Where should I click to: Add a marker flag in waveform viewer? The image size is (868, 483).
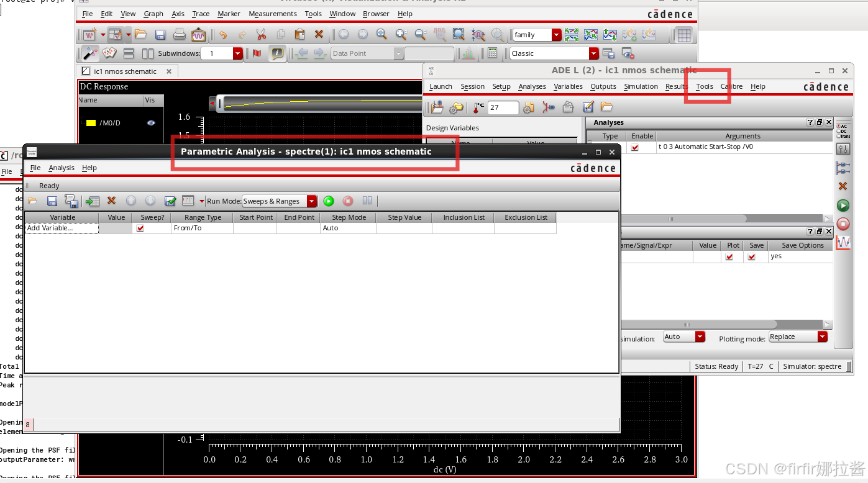tap(257, 53)
